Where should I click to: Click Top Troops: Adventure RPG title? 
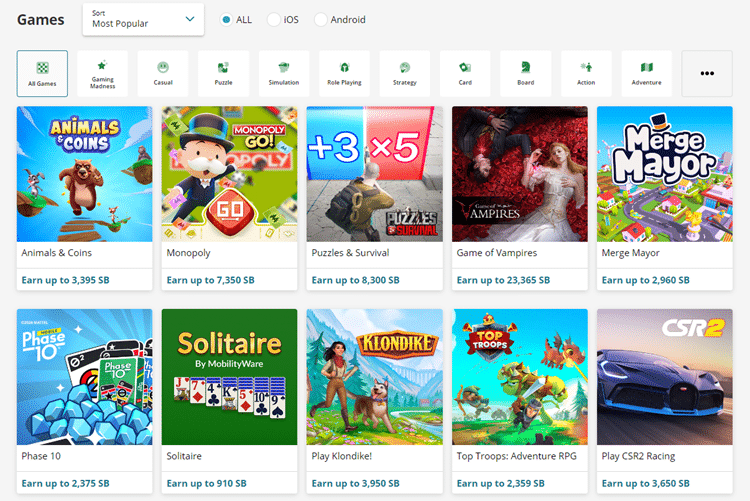click(517, 456)
